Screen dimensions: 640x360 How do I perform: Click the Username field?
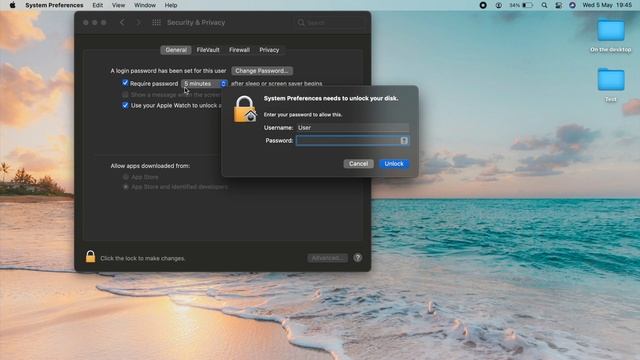353,127
